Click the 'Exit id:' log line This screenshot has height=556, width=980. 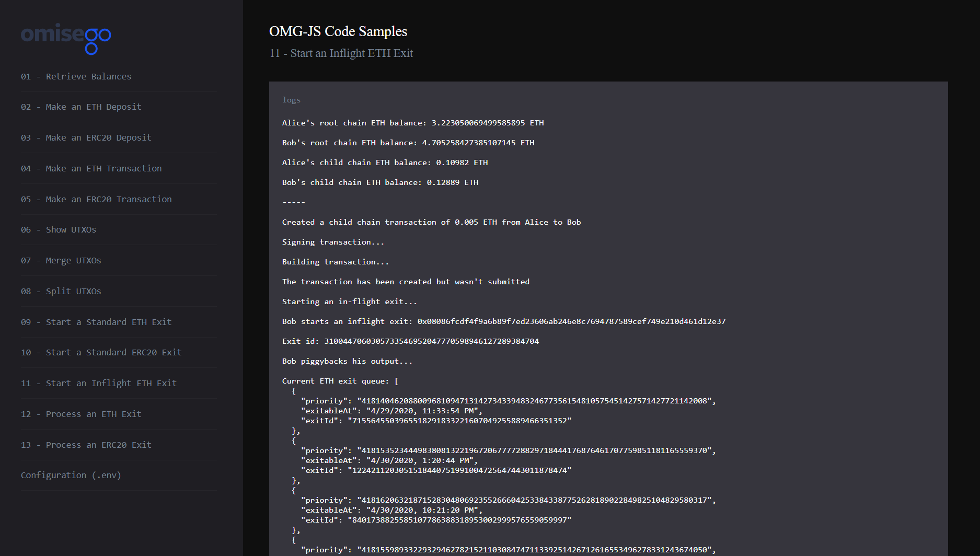pos(411,341)
